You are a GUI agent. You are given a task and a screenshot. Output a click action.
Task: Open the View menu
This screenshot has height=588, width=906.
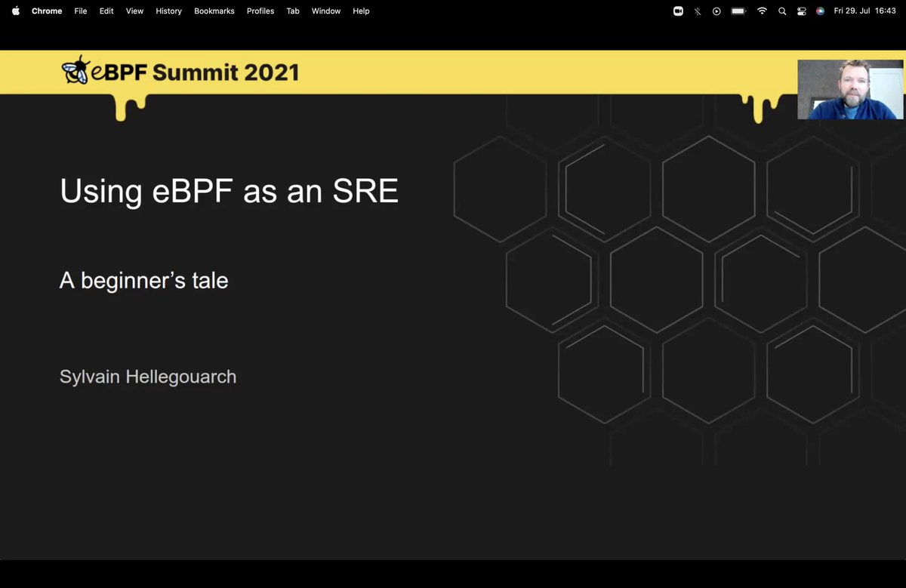coord(134,11)
